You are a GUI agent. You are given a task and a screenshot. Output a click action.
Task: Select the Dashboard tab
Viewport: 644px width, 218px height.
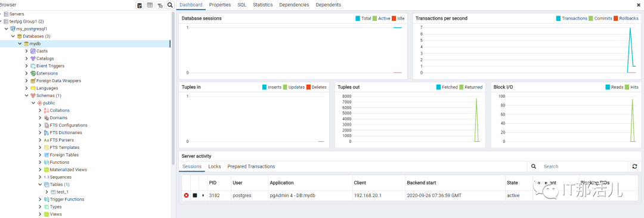(x=191, y=5)
